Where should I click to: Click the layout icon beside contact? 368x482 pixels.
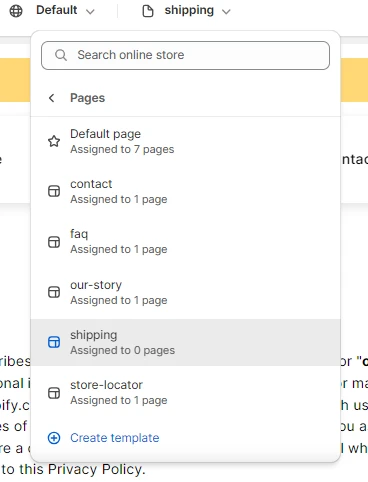(x=54, y=191)
